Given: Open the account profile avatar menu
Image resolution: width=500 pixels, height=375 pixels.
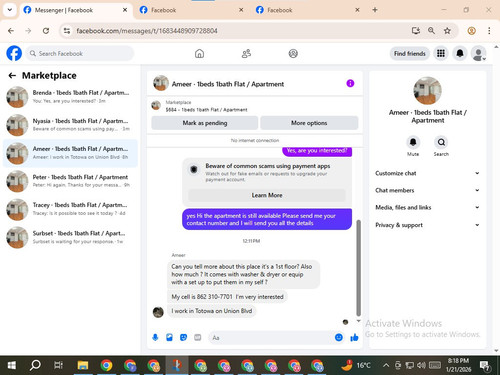Looking at the screenshot, I should (478, 53).
